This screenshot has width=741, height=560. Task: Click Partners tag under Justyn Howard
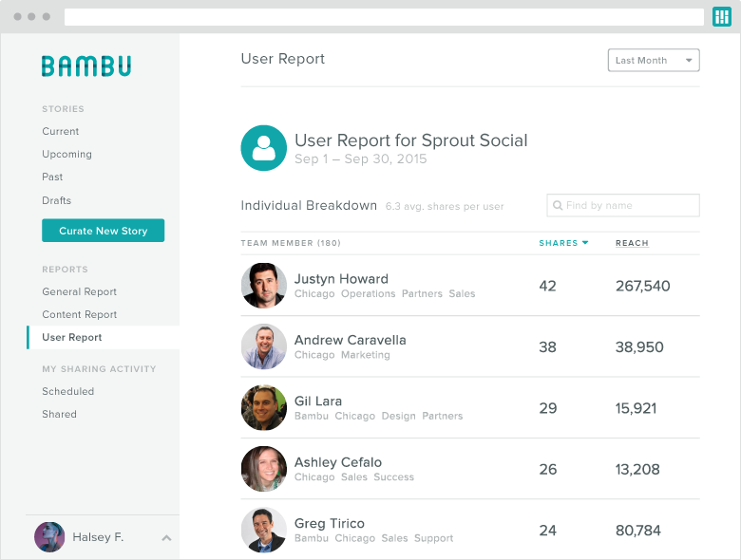(422, 293)
